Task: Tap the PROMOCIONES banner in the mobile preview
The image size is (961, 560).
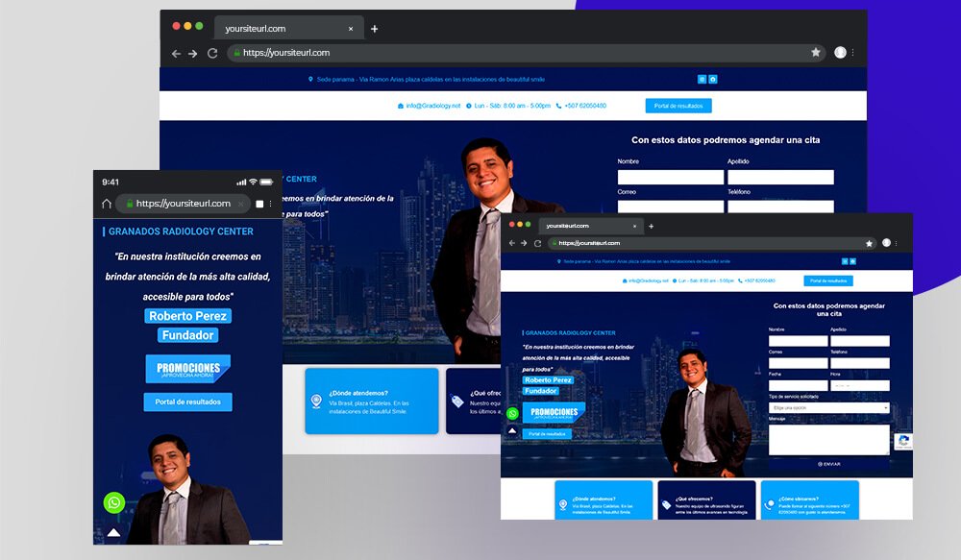Action: point(187,369)
